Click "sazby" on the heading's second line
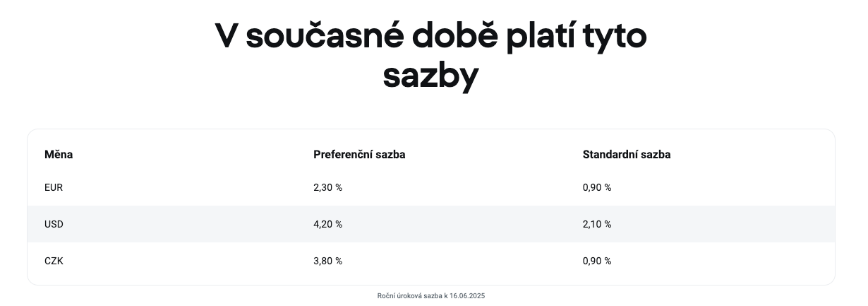 point(430,76)
